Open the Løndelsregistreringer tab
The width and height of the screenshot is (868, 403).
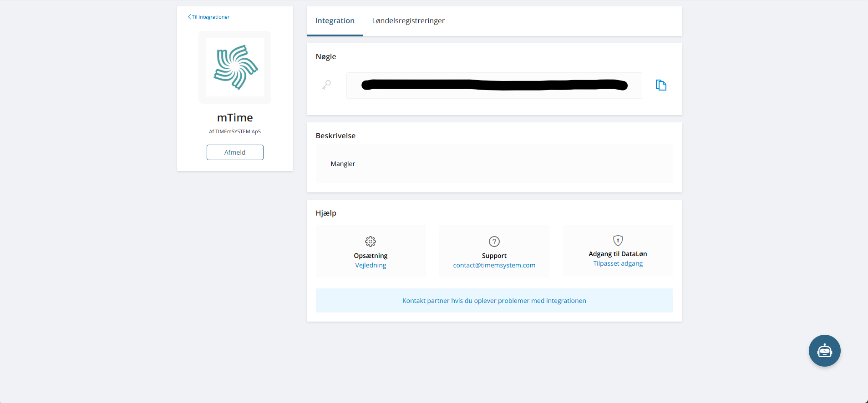[x=408, y=21]
